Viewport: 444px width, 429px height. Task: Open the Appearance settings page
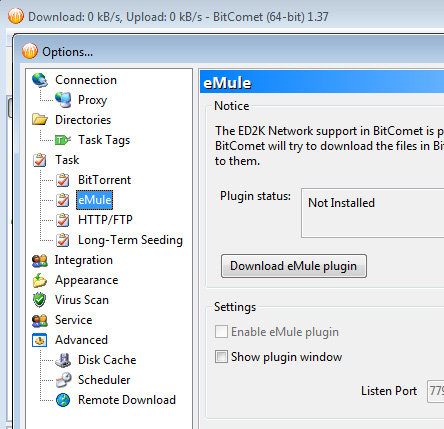click(x=87, y=280)
